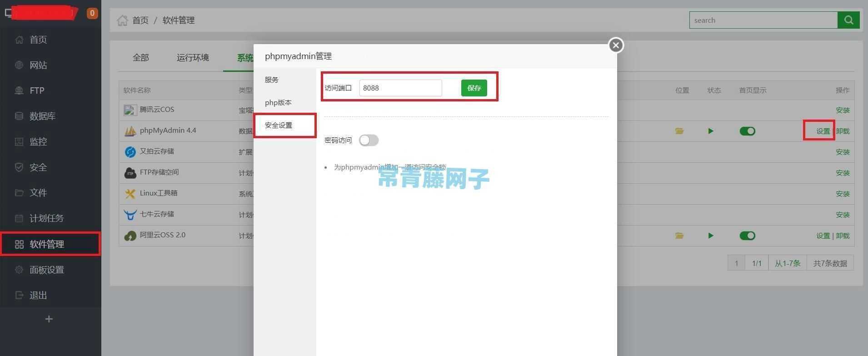Close the phpmyadmin管理 dialog
This screenshot has height=356, width=868.
pyautogui.click(x=616, y=45)
